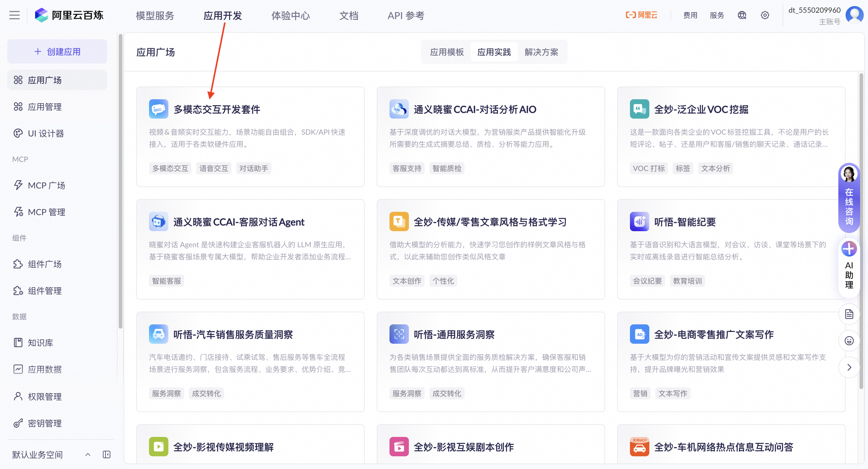The height and width of the screenshot is (469, 868).
Task: Open the settings gear icon
Action: pos(764,15)
